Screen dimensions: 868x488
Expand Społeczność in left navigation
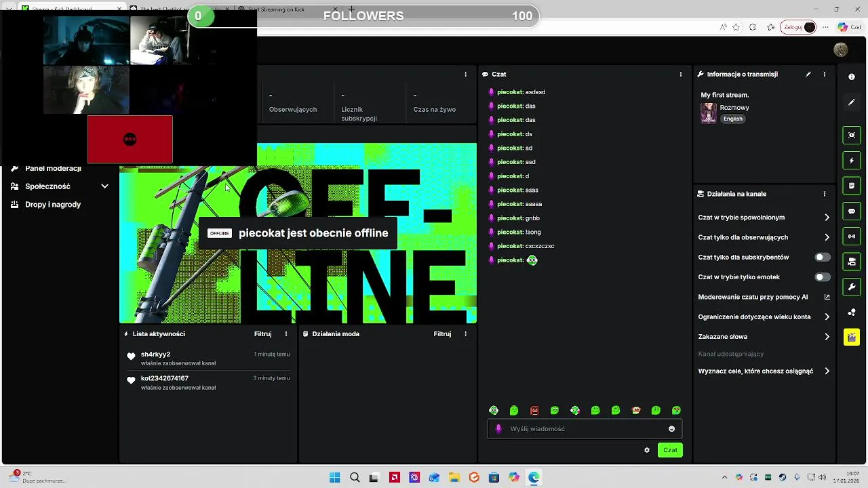pyautogui.click(x=60, y=186)
